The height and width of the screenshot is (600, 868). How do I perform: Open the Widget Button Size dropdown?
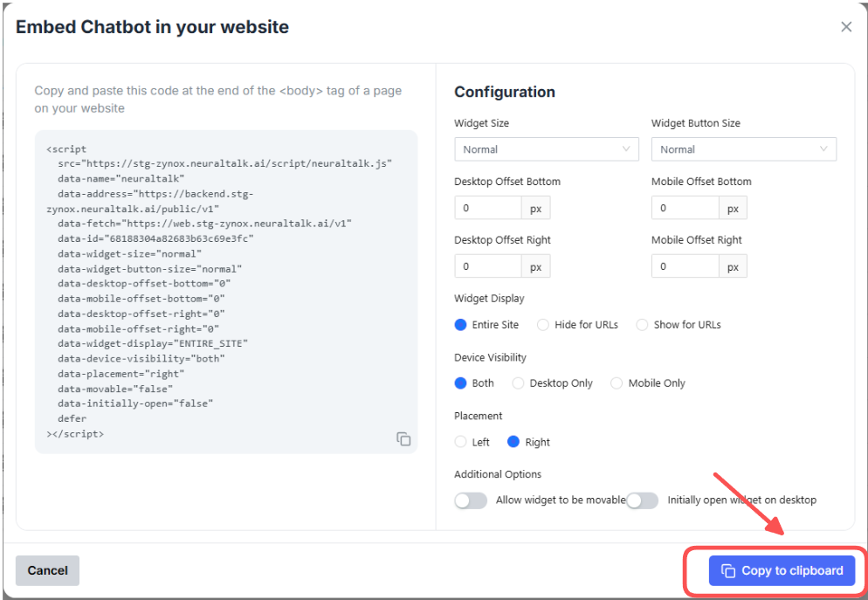(743, 149)
